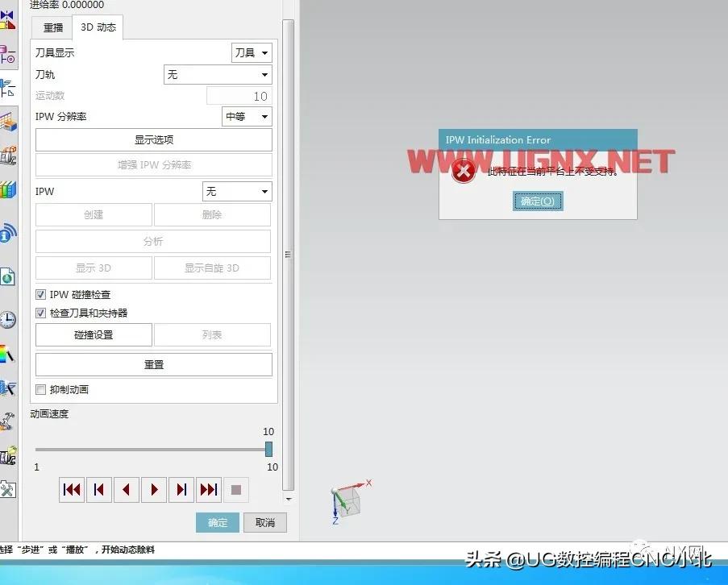The width and height of the screenshot is (728, 585).
Task: Play tool path in reverse
Action: pyautogui.click(x=127, y=489)
